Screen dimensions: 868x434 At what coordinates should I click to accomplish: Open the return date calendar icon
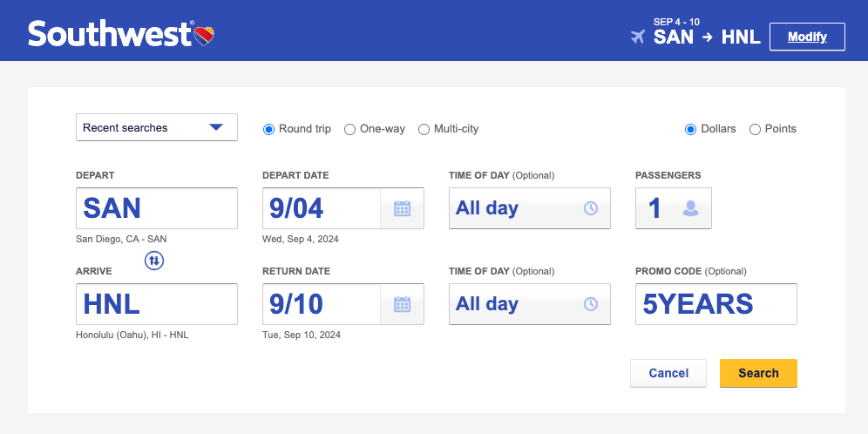point(402,304)
